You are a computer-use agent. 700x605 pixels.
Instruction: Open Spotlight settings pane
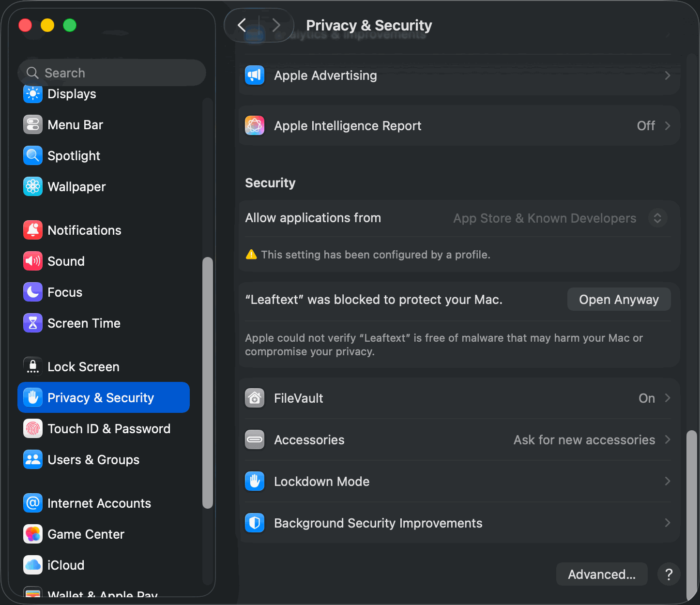pos(104,156)
